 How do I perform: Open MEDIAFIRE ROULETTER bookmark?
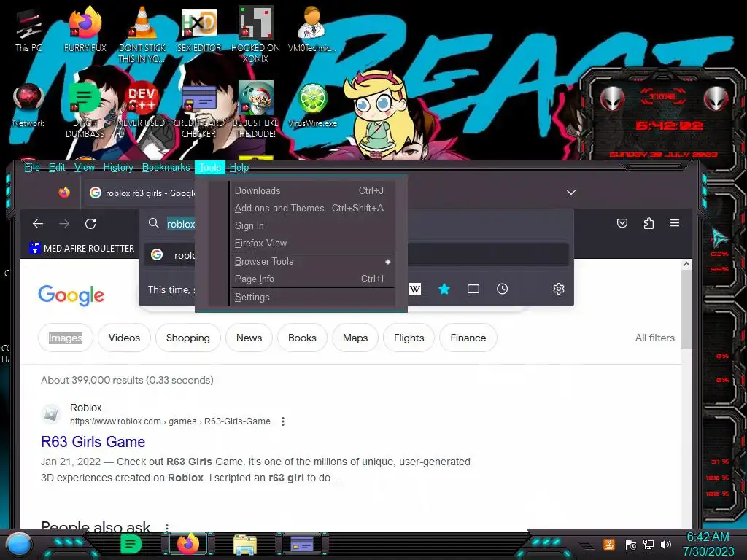click(82, 248)
